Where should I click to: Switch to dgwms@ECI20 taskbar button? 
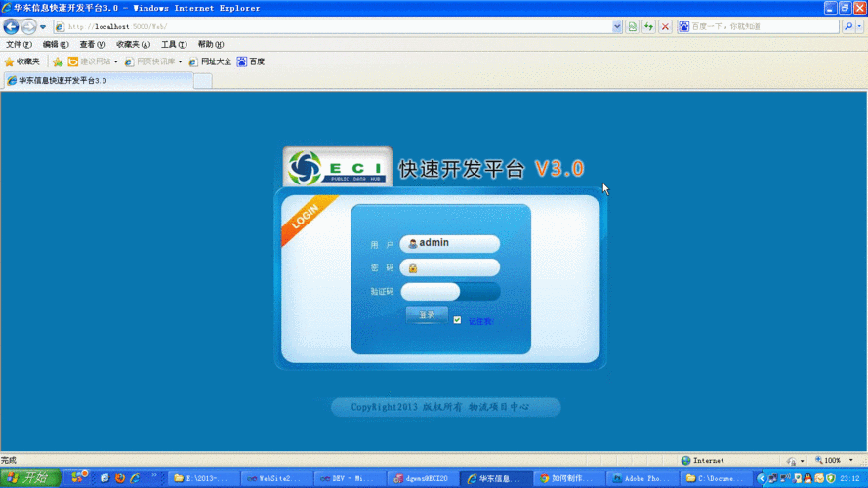[423, 478]
